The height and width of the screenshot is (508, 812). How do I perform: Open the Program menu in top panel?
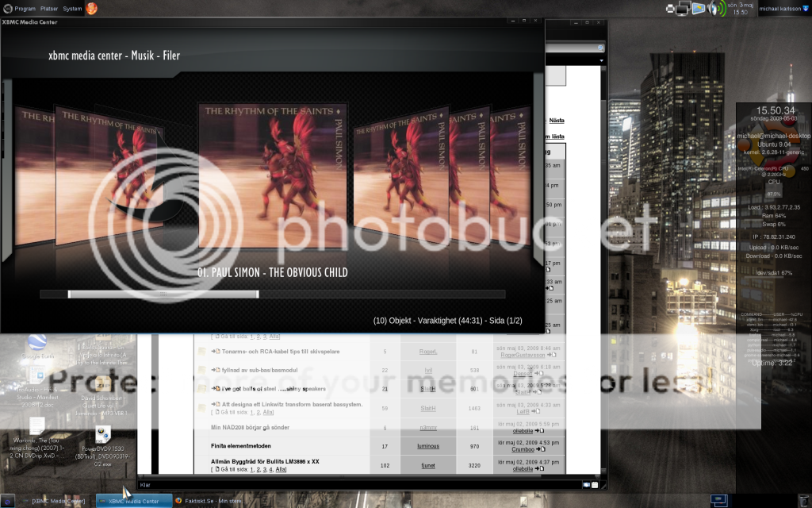(x=24, y=8)
